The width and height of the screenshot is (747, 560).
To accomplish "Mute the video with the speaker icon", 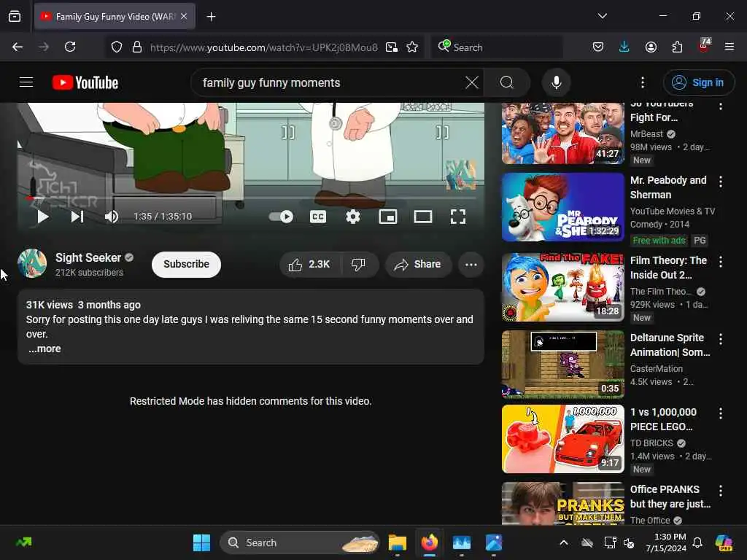I will click(112, 217).
